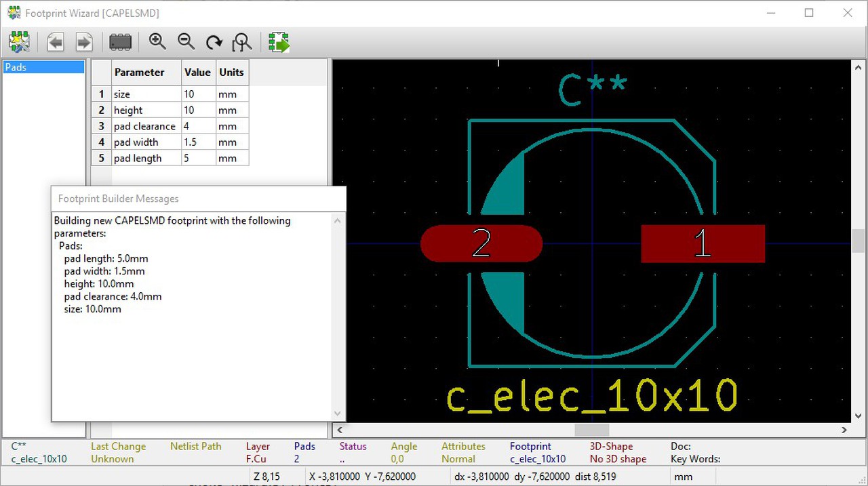This screenshot has height=486, width=868.
Task: Click the Layer F.Cu status entry
Action: point(258,453)
